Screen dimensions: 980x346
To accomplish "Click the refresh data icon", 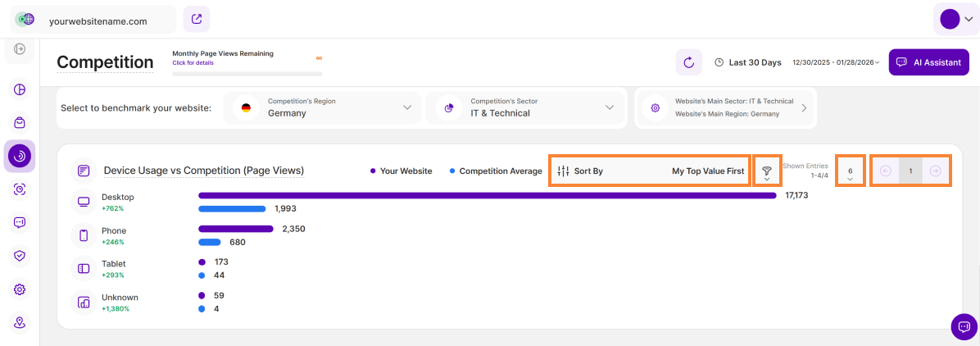I will 688,62.
